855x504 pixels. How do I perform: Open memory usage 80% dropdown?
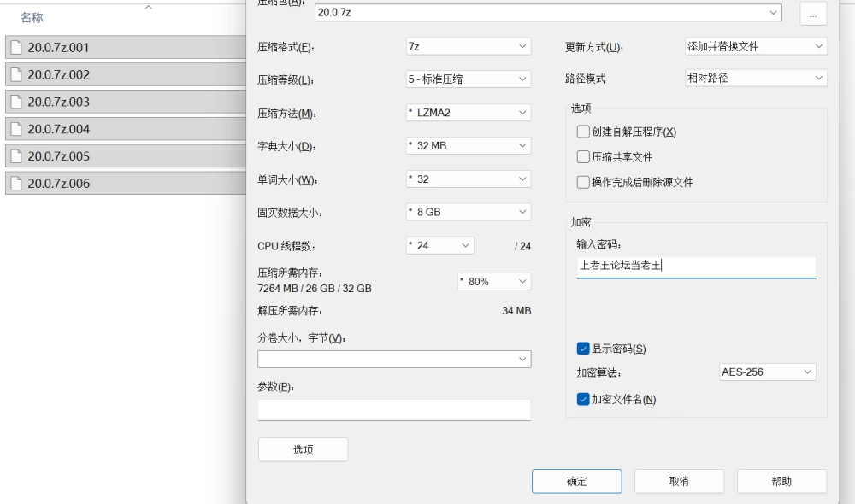click(494, 282)
